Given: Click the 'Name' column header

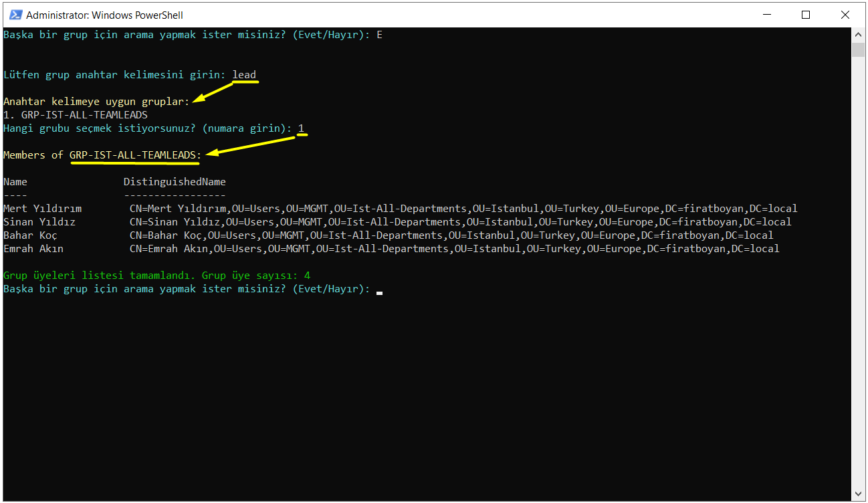Looking at the screenshot, I should point(15,182).
